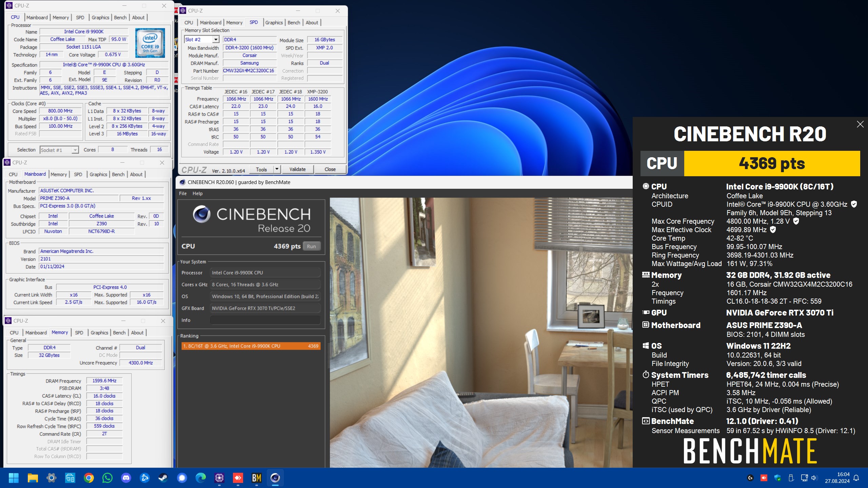868x488 pixels.
Task: Click the Close button in CPU-Z SPD window
Action: pos(330,169)
